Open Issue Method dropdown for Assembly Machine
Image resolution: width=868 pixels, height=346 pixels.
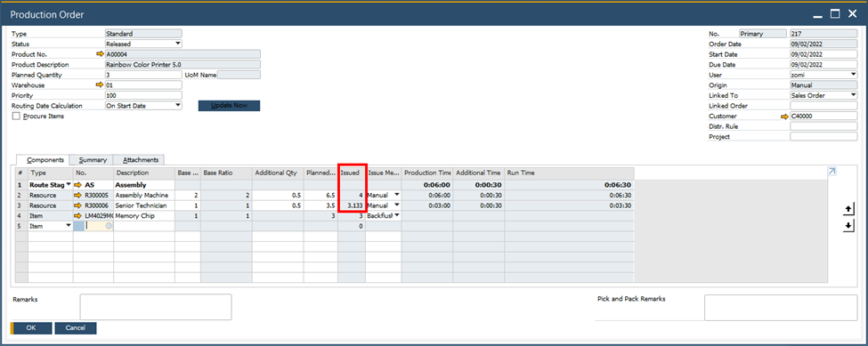(x=396, y=195)
